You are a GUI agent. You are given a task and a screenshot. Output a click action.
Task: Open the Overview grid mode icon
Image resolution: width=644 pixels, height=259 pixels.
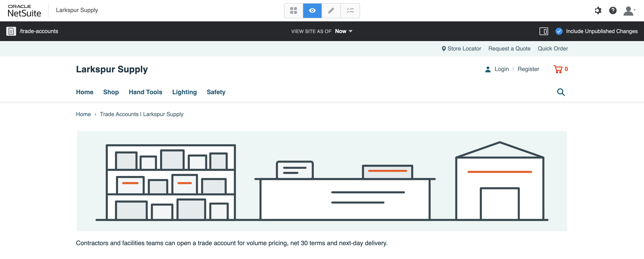pyautogui.click(x=294, y=10)
